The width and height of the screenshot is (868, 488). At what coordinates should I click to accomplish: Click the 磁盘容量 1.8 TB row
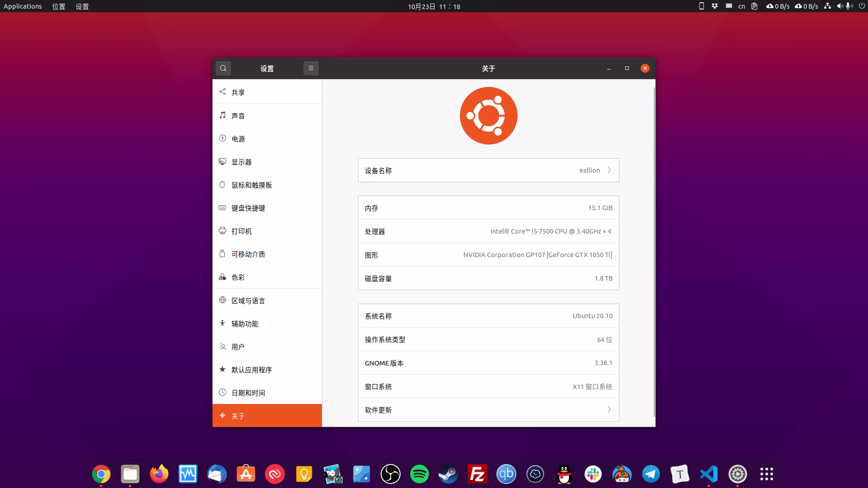click(488, 278)
